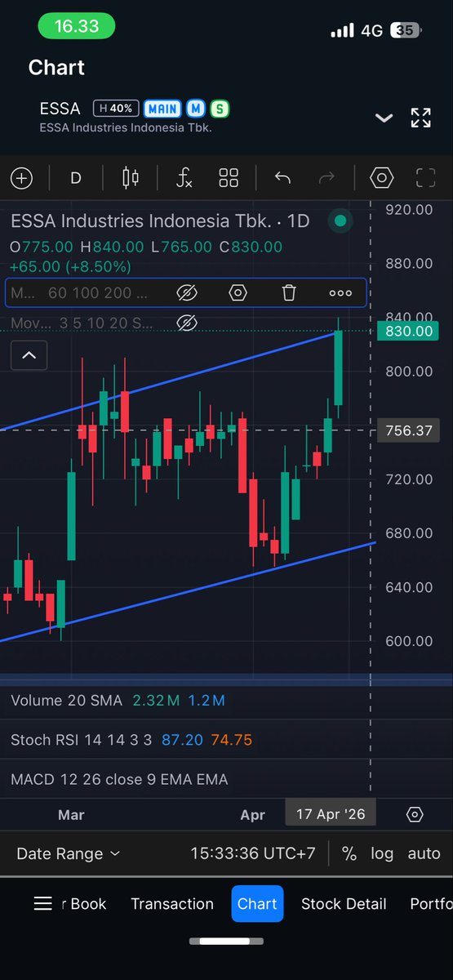Select the Stoch RSI 14 14 3 3 label
The width and height of the screenshot is (453, 980).
(x=81, y=740)
